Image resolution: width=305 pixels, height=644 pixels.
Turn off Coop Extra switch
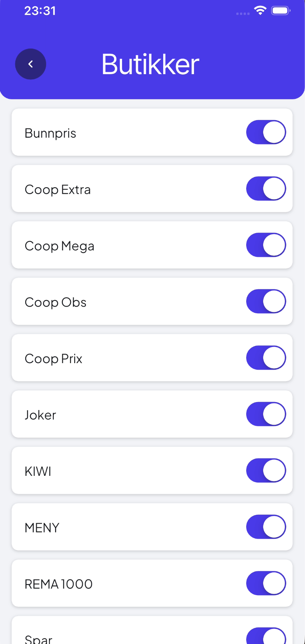tap(266, 189)
